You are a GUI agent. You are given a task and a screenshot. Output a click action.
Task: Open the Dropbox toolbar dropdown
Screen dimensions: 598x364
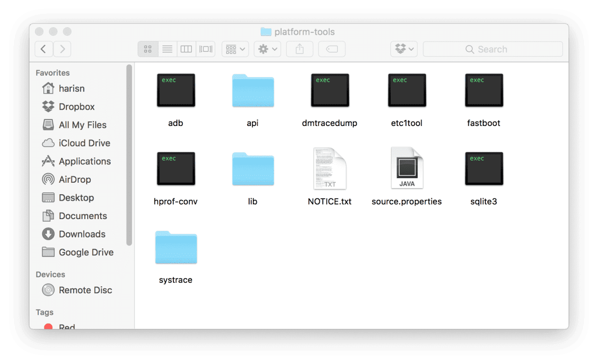404,49
